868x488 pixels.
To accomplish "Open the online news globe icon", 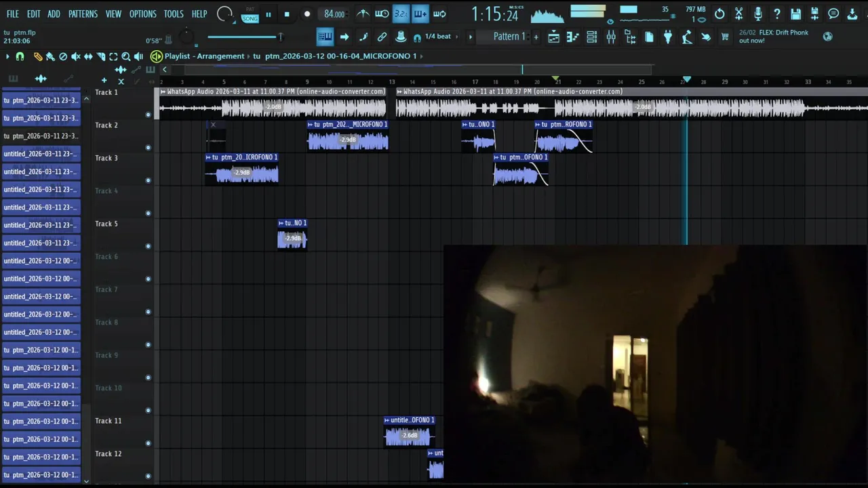I will coord(827,37).
